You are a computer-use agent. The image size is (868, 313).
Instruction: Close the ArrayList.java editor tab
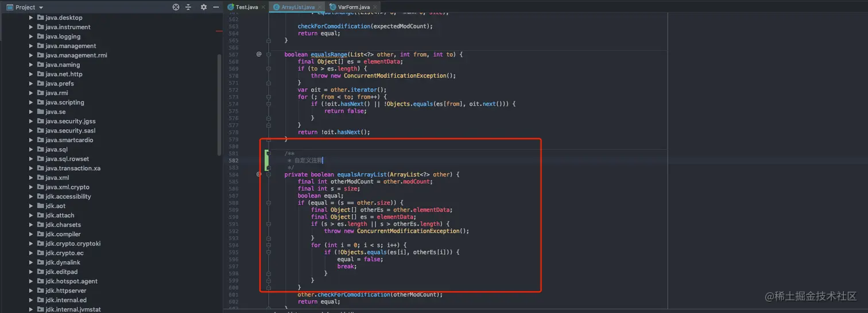point(320,7)
